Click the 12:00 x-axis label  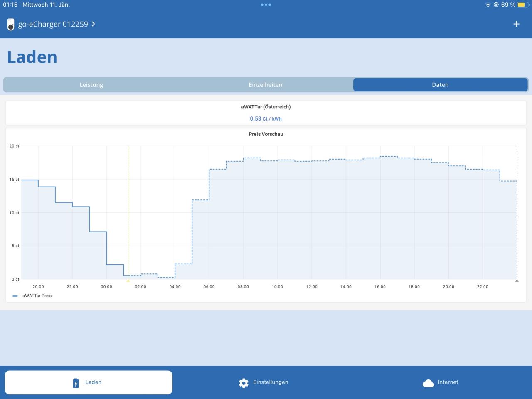point(312,287)
